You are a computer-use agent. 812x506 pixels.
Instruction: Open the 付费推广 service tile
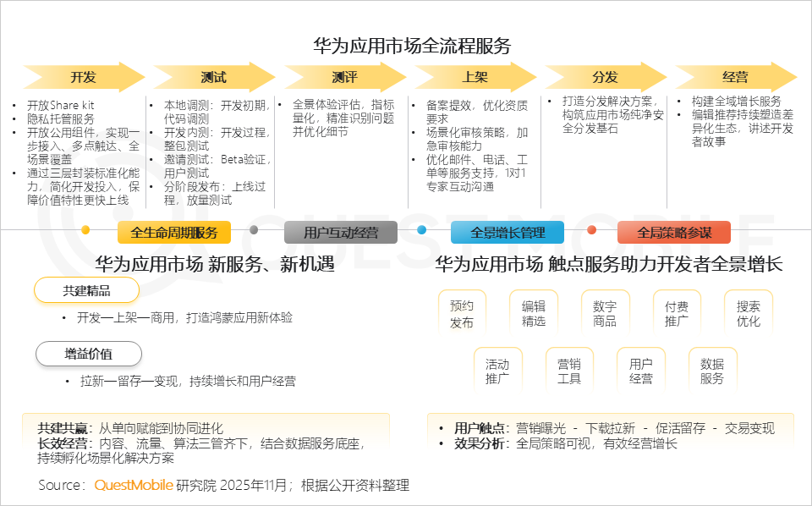(x=676, y=311)
